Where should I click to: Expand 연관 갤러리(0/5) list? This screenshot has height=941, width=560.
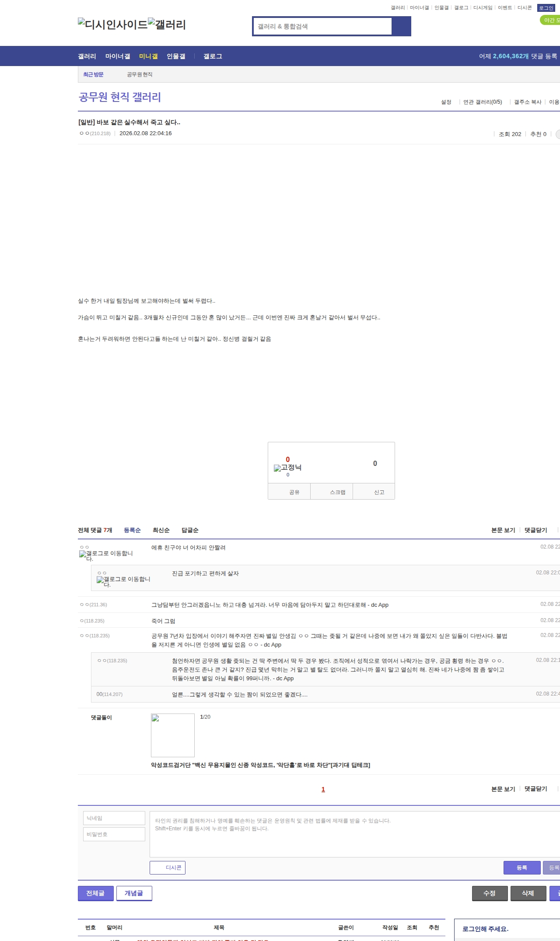483,102
